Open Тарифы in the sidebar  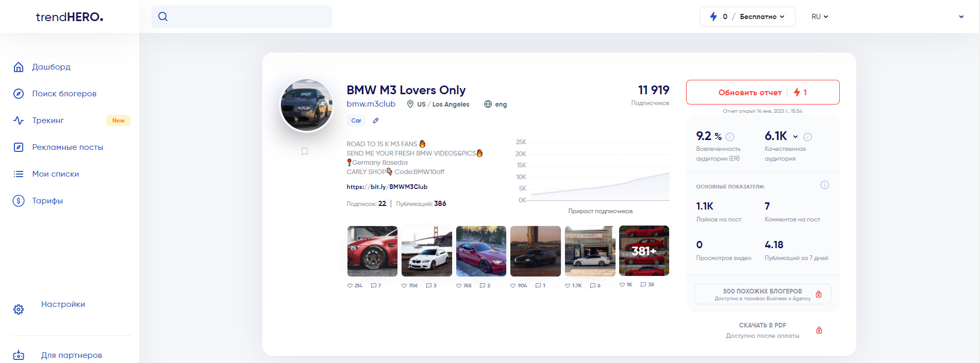pyautogui.click(x=47, y=201)
